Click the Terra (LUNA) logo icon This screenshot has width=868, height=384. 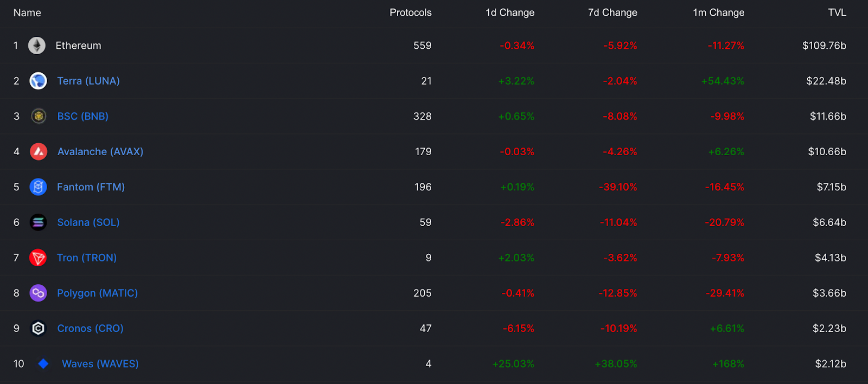(x=38, y=81)
